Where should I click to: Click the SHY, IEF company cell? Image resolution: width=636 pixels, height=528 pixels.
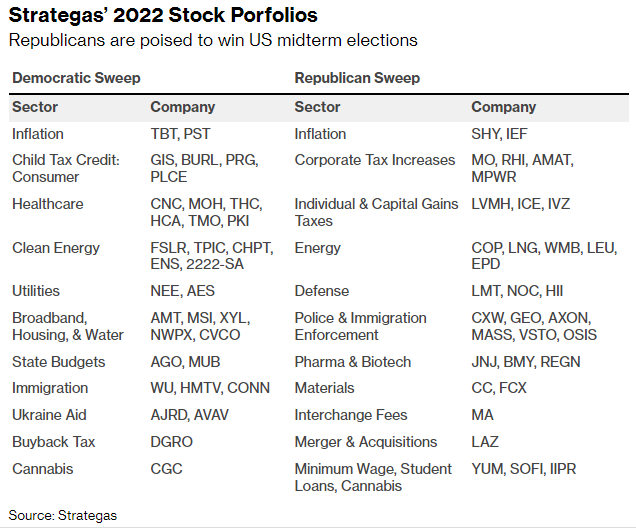tap(501, 134)
